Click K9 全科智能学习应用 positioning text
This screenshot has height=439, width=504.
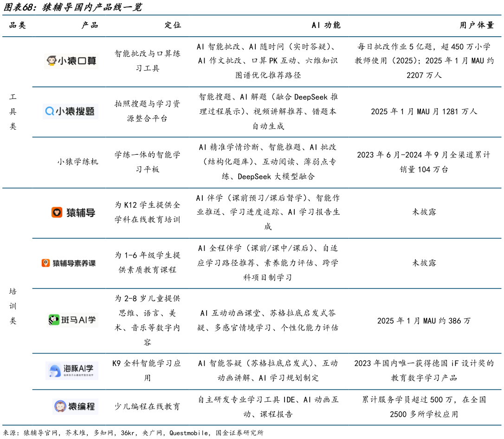click(147, 370)
